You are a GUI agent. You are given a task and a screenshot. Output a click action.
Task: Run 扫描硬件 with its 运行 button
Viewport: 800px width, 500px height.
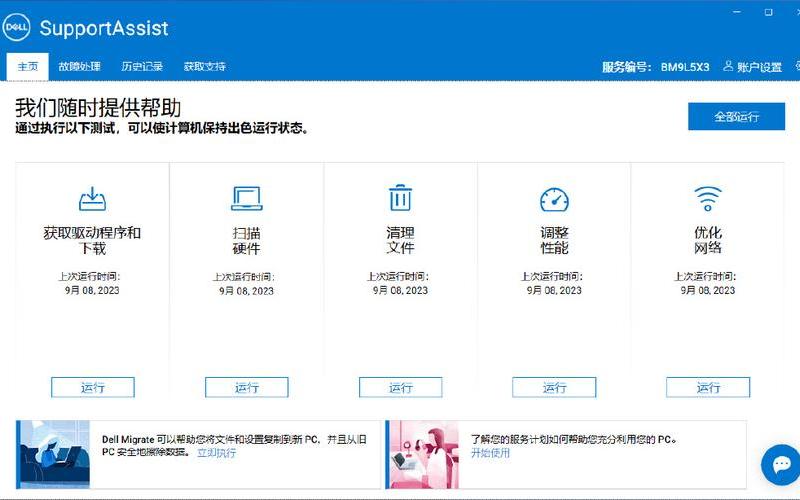tap(246, 387)
